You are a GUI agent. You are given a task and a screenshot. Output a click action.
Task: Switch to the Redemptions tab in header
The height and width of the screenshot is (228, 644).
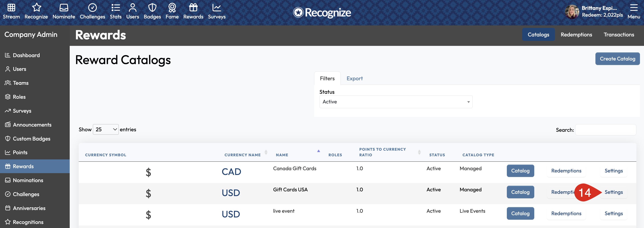click(x=576, y=34)
